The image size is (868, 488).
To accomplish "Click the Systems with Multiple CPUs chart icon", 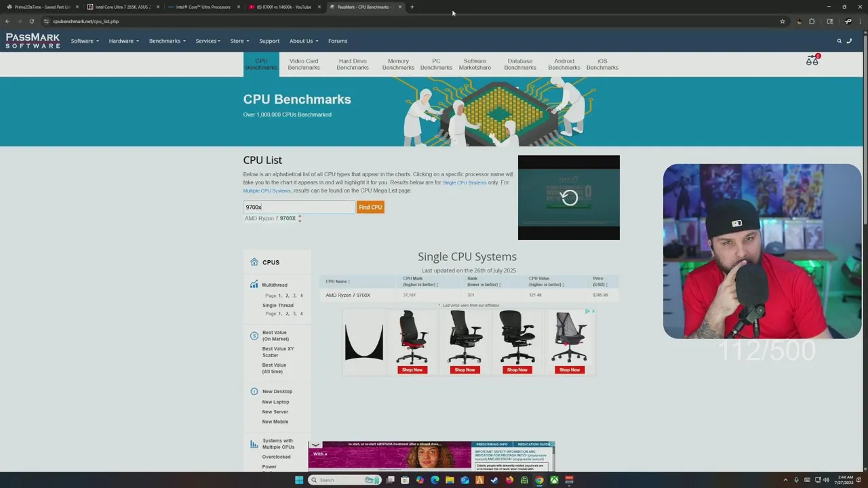I will [x=254, y=444].
